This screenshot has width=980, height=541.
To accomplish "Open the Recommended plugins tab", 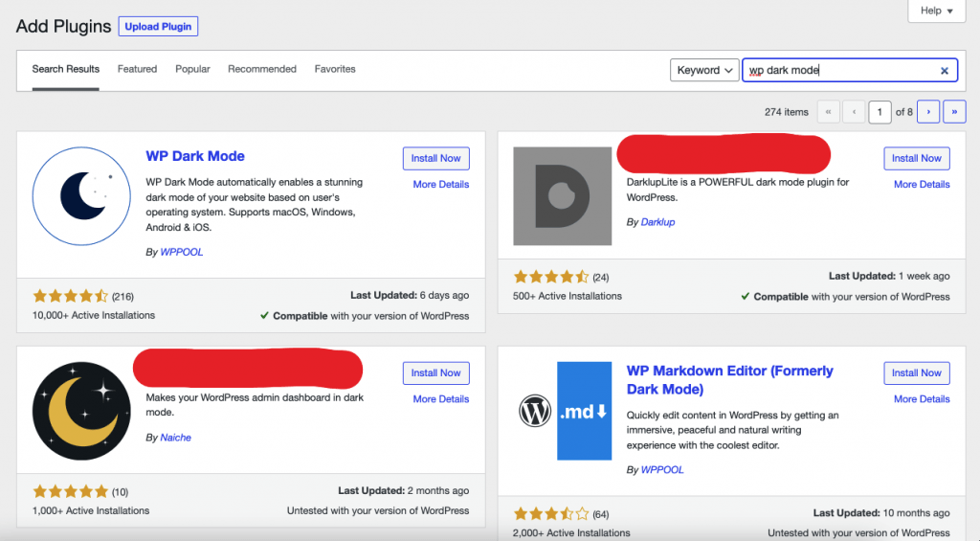I will [x=262, y=70].
